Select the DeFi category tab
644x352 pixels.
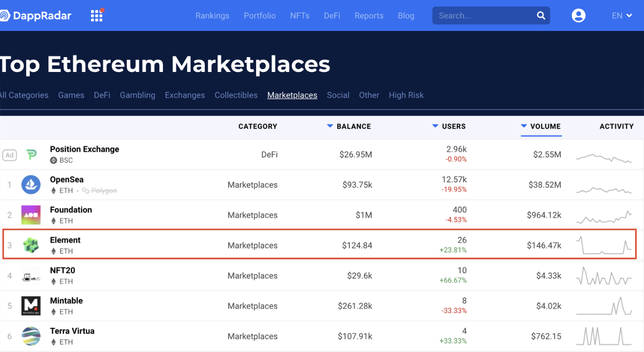point(102,95)
